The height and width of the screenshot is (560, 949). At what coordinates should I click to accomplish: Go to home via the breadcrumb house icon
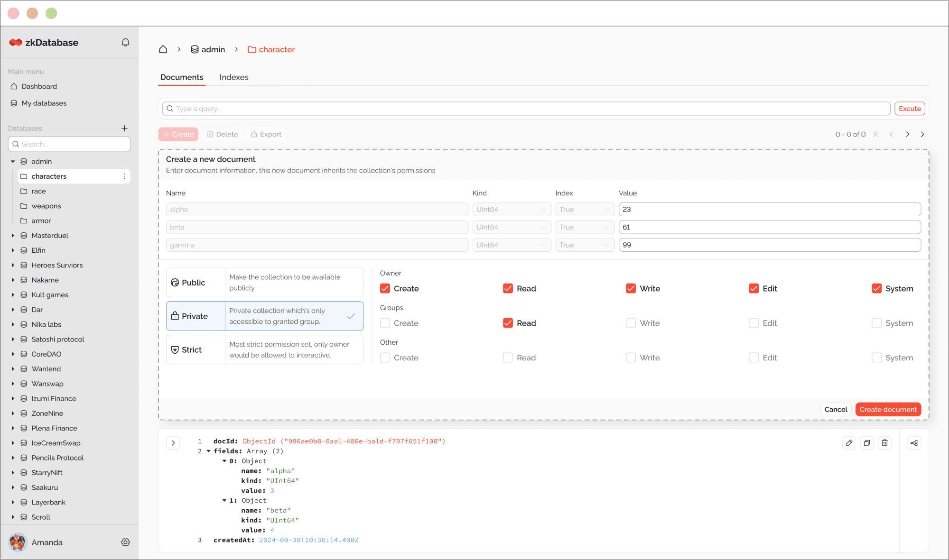pyautogui.click(x=163, y=49)
